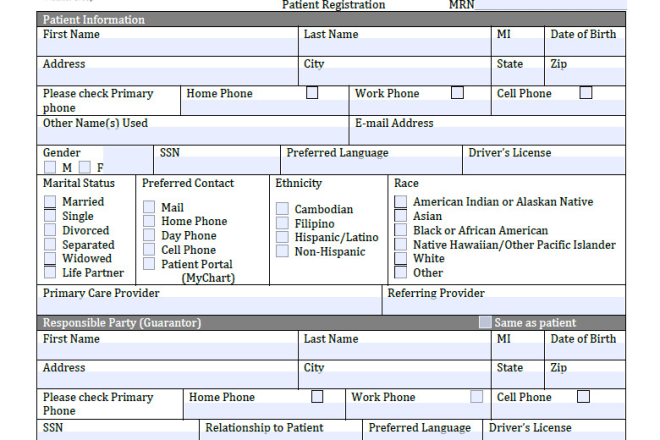This screenshot has width=660, height=440.
Task: Click guarantor Address field
Action: [x=168, y=380]
